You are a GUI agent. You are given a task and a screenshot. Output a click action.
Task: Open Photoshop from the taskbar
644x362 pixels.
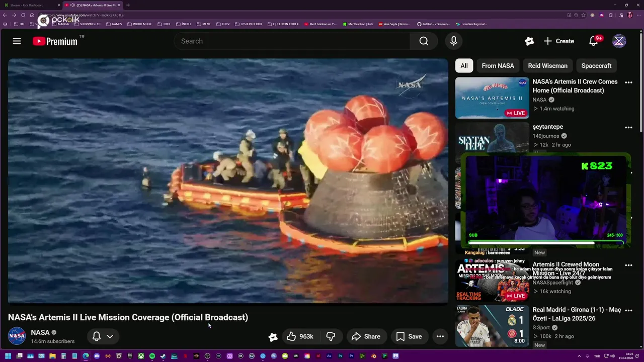click(x=340, y=356)
